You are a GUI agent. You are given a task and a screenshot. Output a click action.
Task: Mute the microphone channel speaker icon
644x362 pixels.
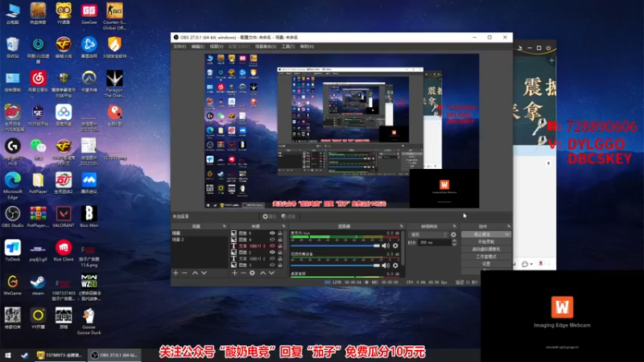pyautogui.click(x=386, y=246)
